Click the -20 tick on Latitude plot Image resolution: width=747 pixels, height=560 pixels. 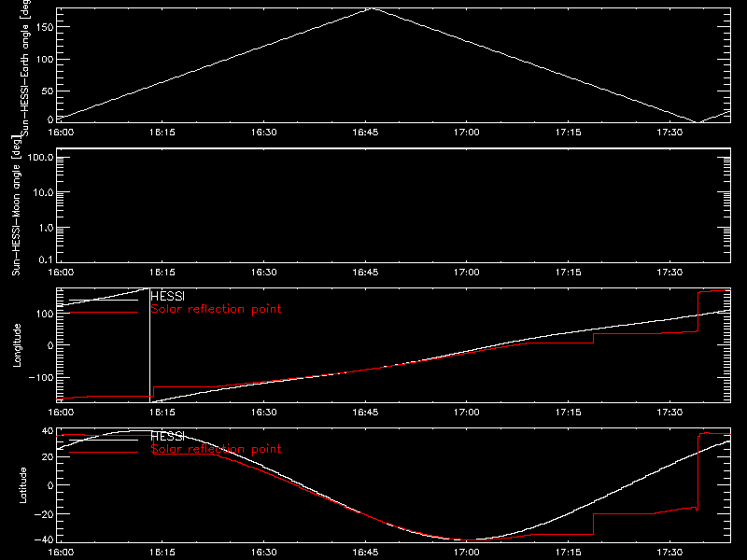[x=44, y=514]
